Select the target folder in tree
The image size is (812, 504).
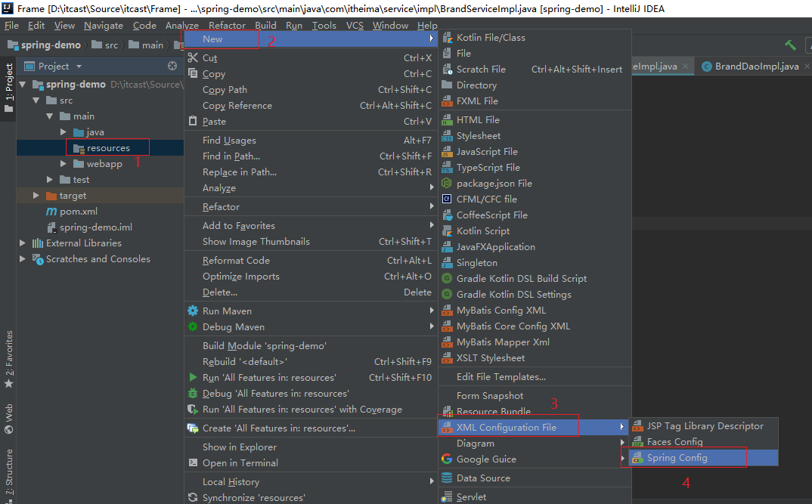(x=73, y=196)
